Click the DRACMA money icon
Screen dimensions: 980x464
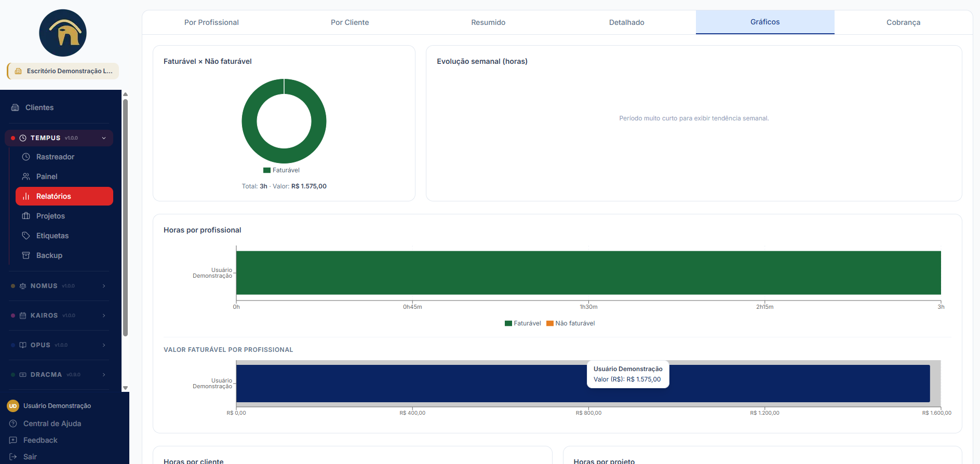point(23,375)
